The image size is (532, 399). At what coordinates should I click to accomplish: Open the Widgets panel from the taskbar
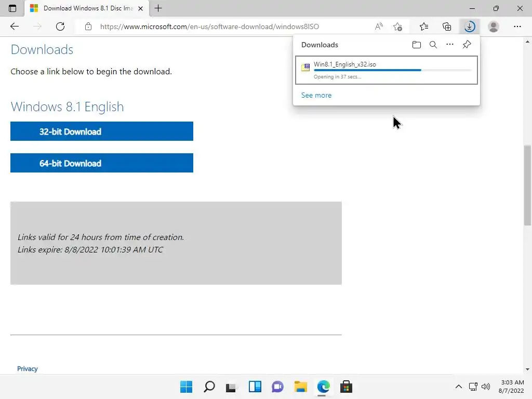[255, 387]
